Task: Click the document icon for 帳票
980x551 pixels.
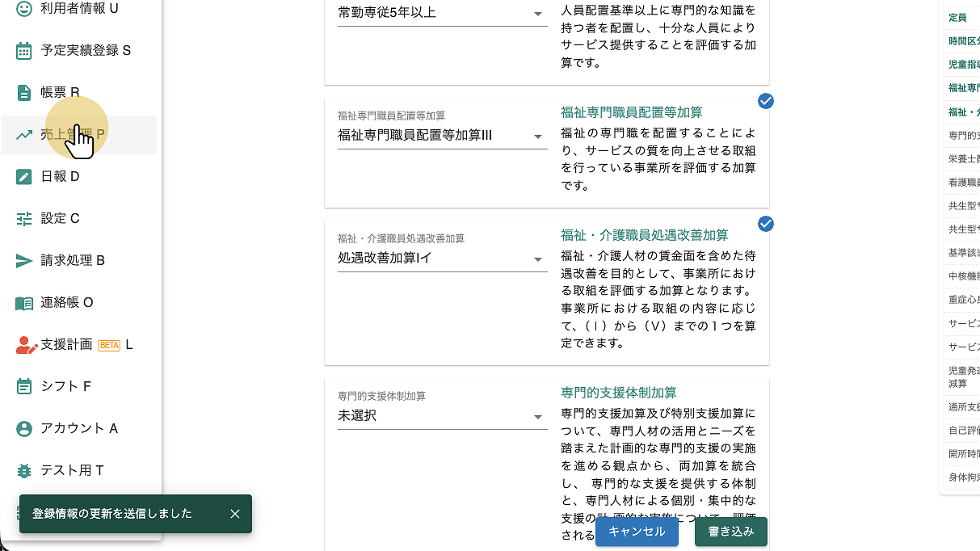Action: pos(24,92)
